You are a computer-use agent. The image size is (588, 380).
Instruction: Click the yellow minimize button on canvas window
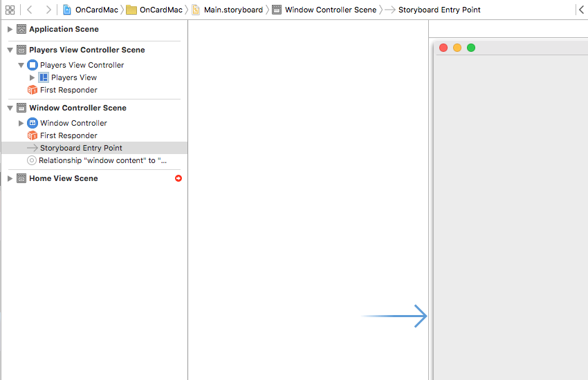point(457,48)
